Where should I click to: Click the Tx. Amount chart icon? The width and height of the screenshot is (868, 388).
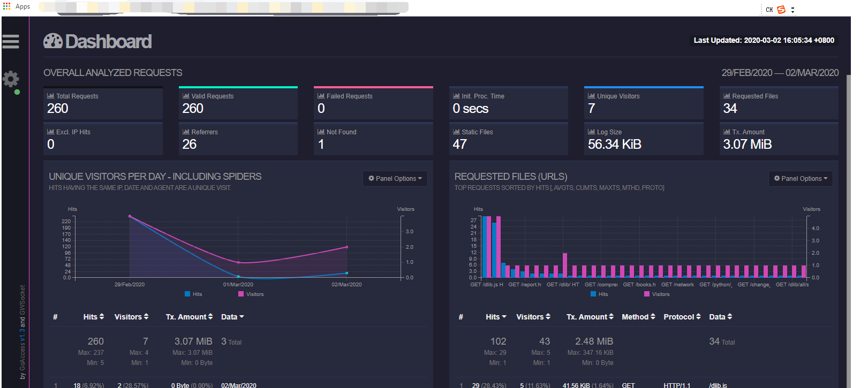coord(727,132)
